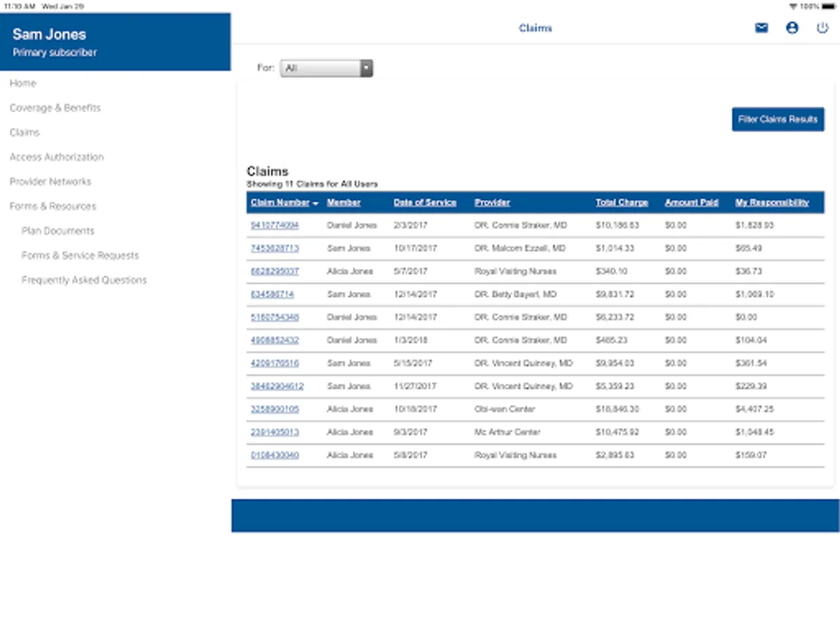Open the messages envelope icon

pos(762,29)
